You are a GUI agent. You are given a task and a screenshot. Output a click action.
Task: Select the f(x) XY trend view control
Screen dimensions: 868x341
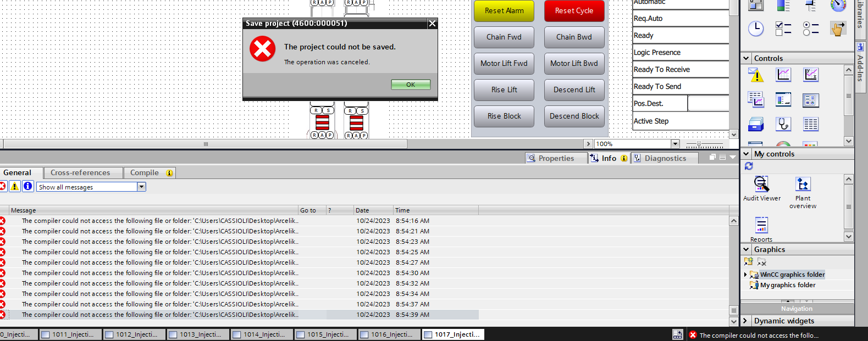(811, 74)
